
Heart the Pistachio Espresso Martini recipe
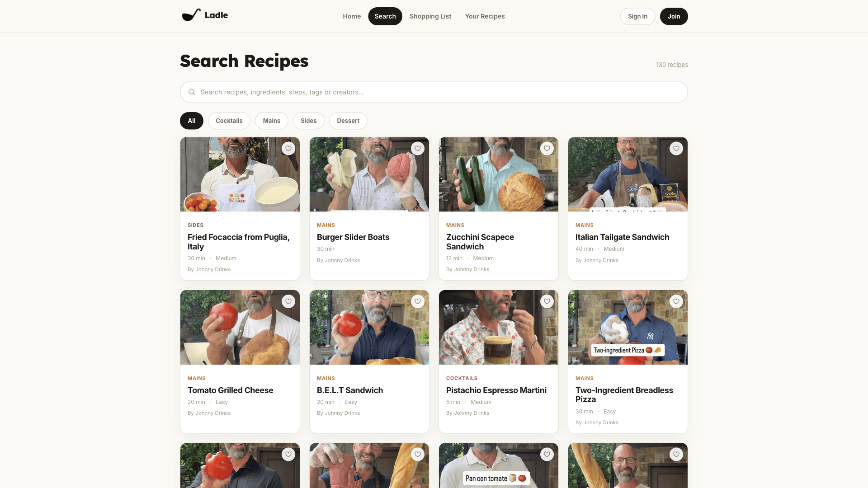point(547,301)
